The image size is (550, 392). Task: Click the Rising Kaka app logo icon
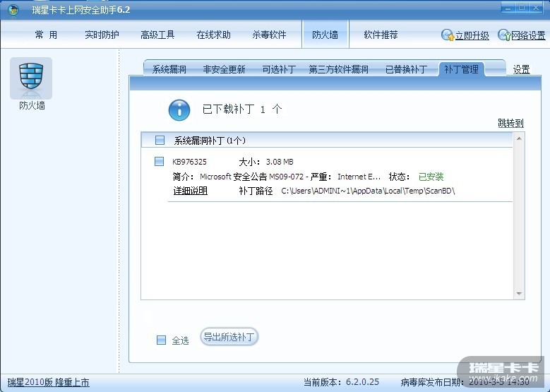(13, 10)
